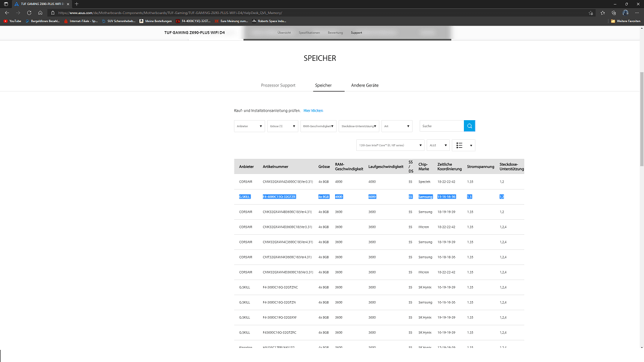
Task: Click the blue search magnifier button
Action: (469, 126)
